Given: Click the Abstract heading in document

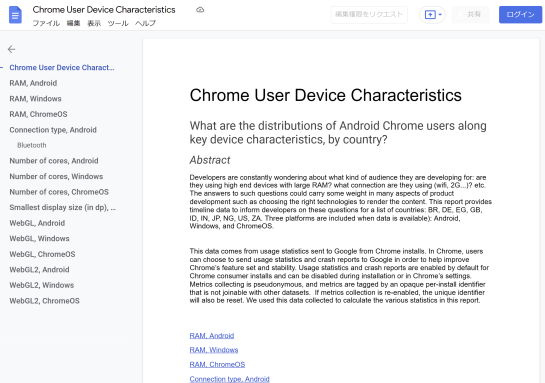Looking at the screenshot, I should 210,160.
